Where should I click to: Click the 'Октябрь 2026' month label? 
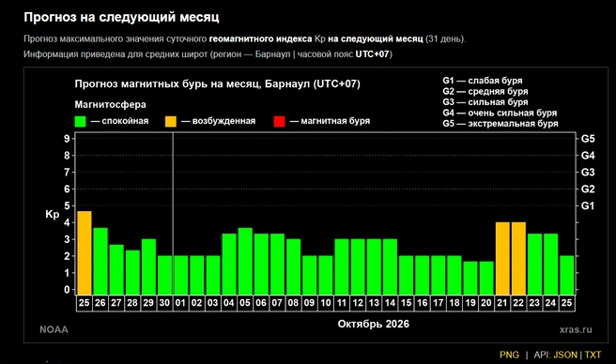(x=373, y=324)
